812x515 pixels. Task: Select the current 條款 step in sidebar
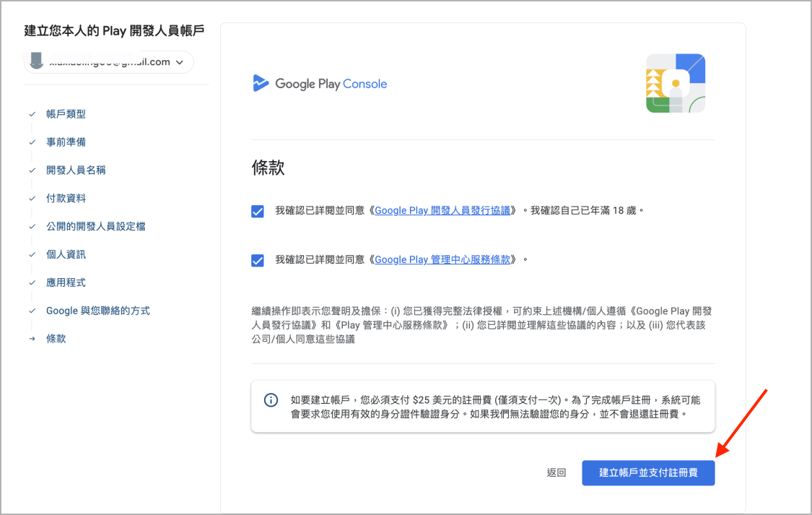56,339
